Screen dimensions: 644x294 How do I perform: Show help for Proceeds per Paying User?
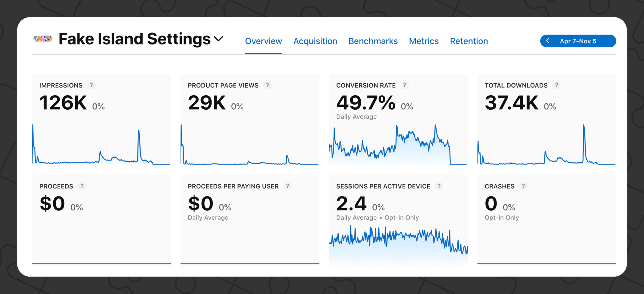[287, 186]
